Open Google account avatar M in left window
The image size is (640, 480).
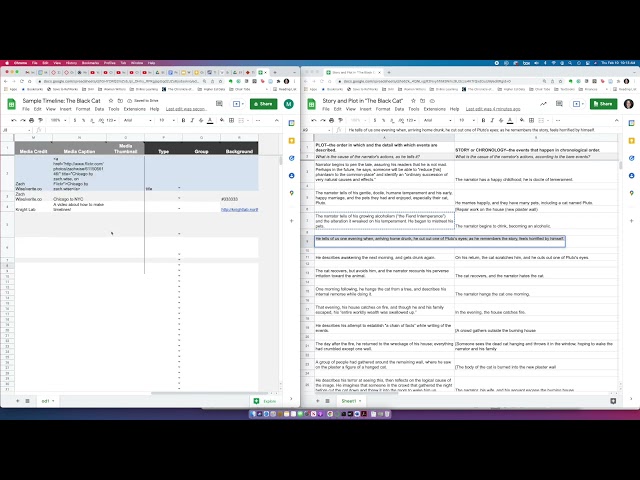(x=289, y=104)
